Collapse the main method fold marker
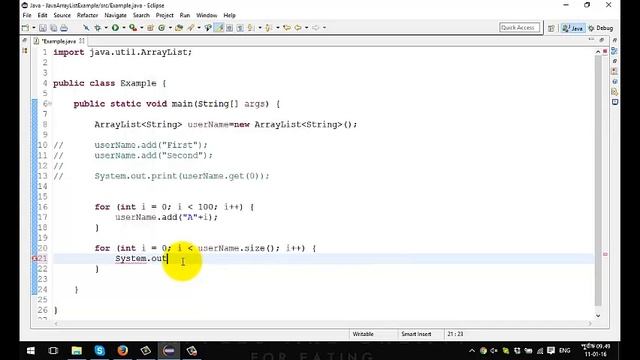Screen dimensions: 640x360 (50, 104)
